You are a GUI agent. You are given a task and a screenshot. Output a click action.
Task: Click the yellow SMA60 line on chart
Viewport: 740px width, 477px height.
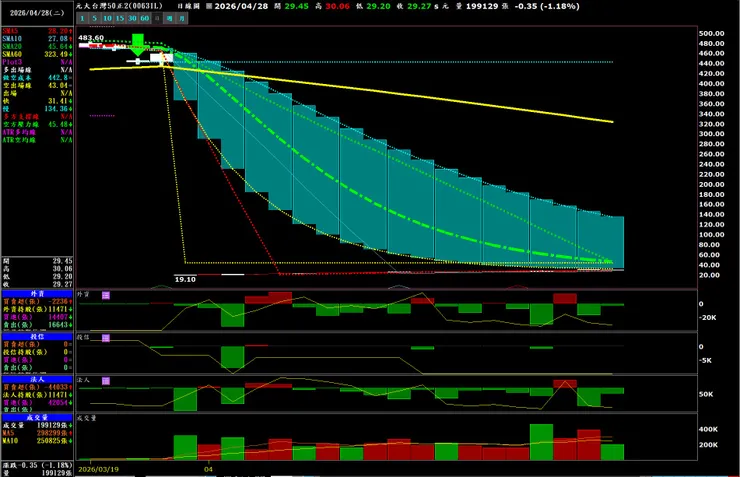pyautogui.click(x=387, y=92)
